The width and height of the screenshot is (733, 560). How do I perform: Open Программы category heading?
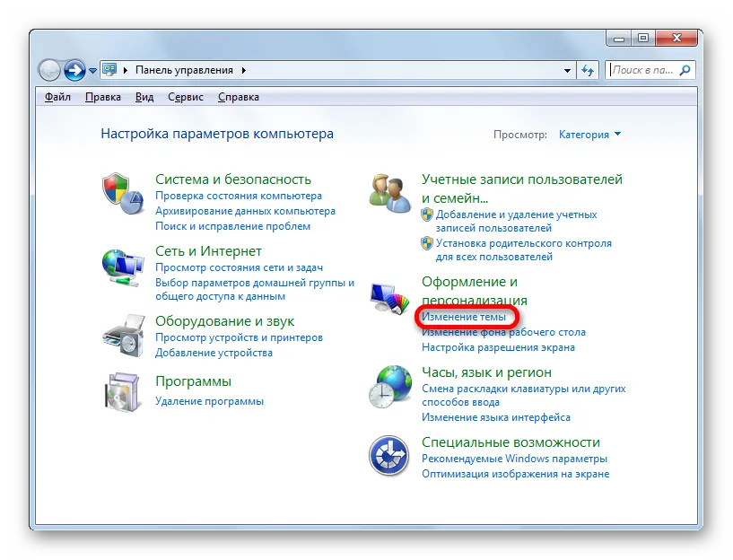click(193, 381)
